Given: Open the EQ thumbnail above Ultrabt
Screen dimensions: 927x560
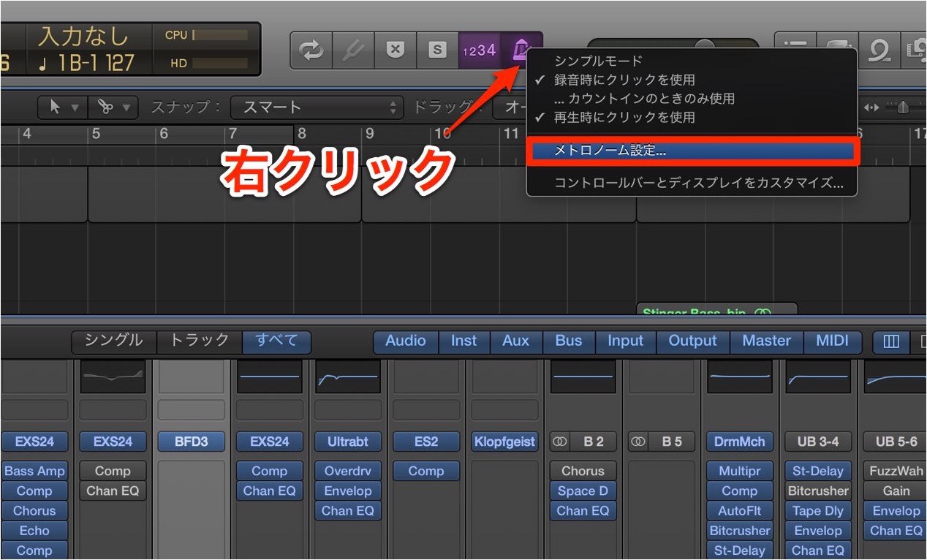Looking at the screenshot, I should pos(348,377).
